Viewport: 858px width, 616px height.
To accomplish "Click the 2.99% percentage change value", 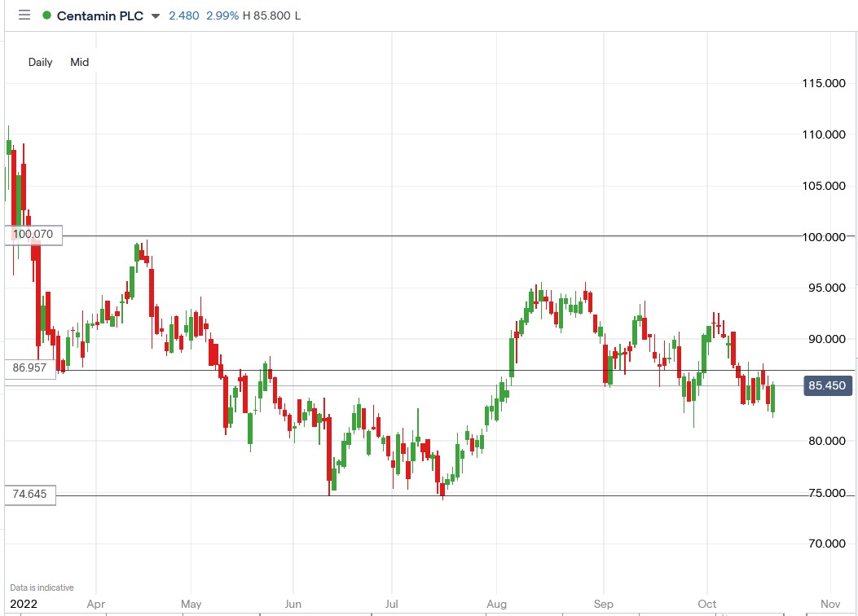I will pyautogui.click(x=221, y=15).
